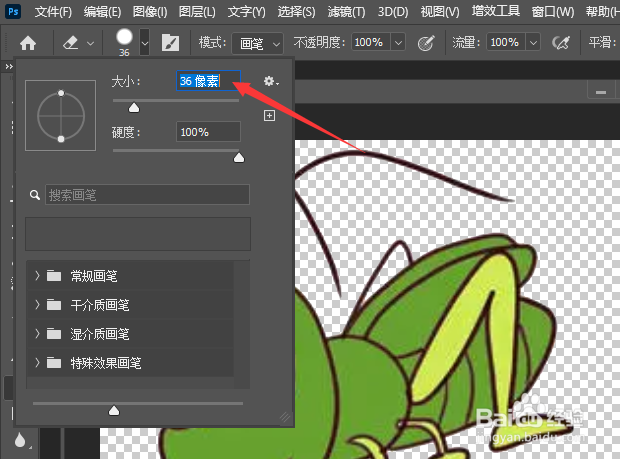620x459 pixels.
Task: Minimize the document window
Action: 601,92
